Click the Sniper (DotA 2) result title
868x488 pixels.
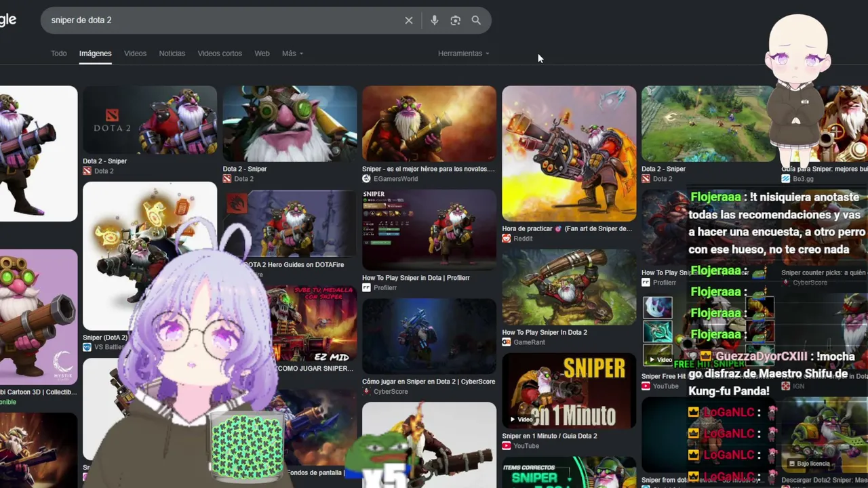[x=105, y=338]
